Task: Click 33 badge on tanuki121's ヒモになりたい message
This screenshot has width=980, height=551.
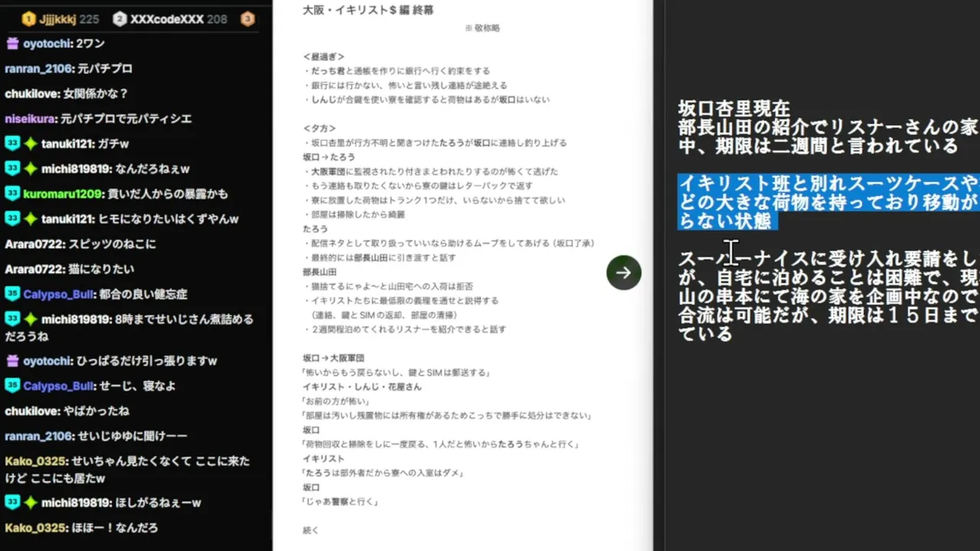Action: 12,219
